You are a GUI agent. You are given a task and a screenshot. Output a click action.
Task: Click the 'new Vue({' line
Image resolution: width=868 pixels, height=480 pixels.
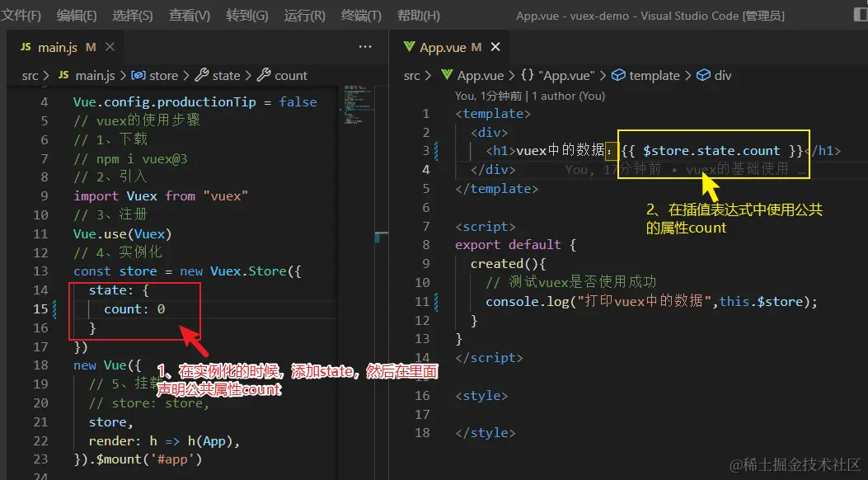point(107,365)
